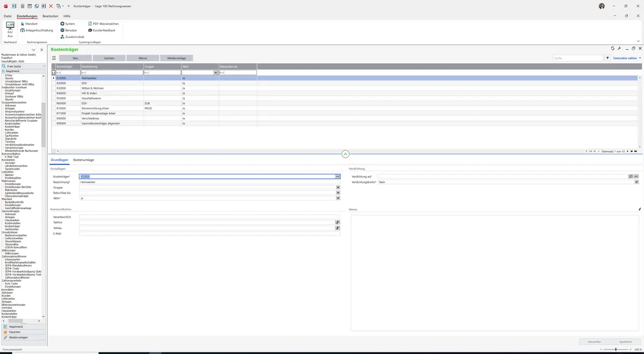Open Wiedervorlagen sidebar section

tap(23, 337)
